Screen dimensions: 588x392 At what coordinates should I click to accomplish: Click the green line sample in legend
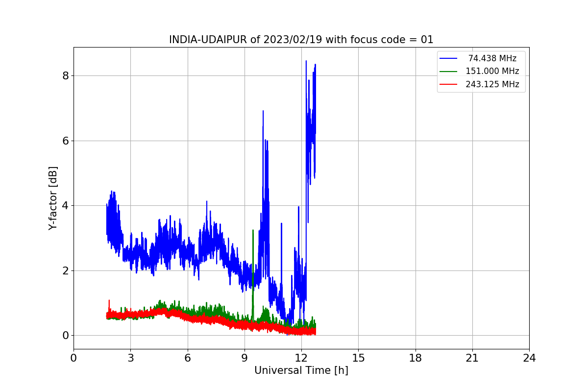click(x=449, y=71)
